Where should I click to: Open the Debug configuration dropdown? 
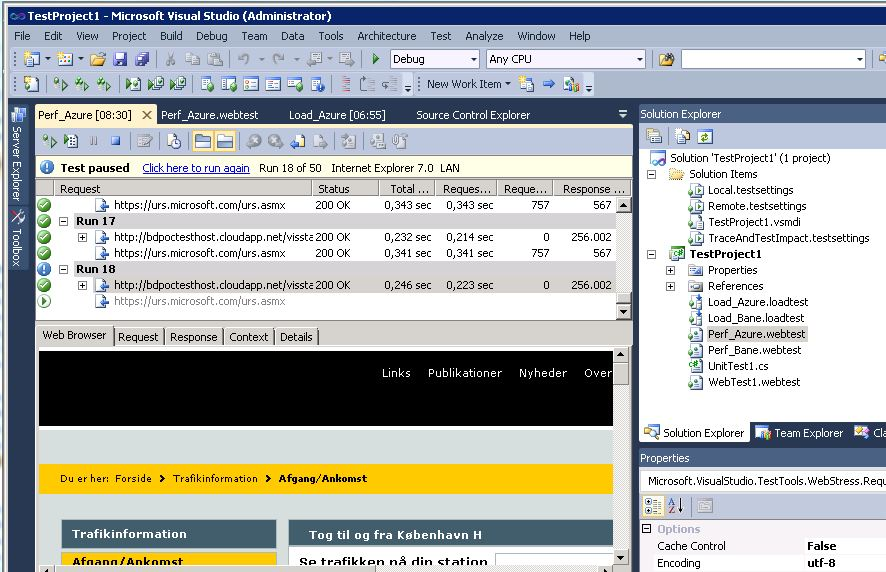473,60
